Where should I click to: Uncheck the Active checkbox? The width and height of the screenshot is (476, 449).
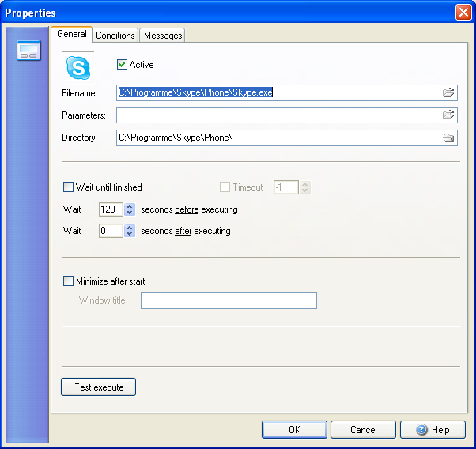pyautogui.click(x=122, y=65)
